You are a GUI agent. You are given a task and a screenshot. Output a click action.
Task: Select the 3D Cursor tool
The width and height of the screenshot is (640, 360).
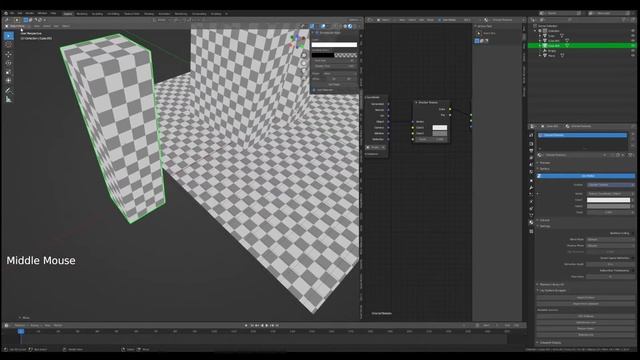[9, 45]
